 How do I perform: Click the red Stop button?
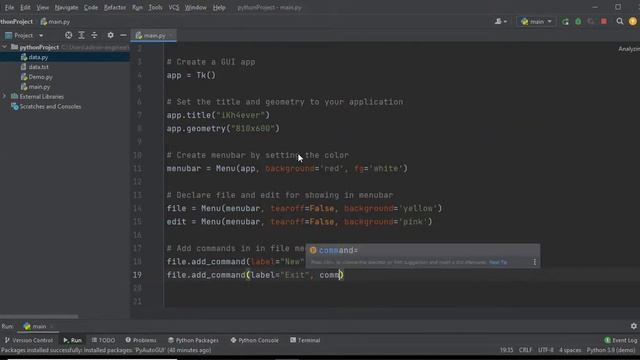tap(604, 22)
